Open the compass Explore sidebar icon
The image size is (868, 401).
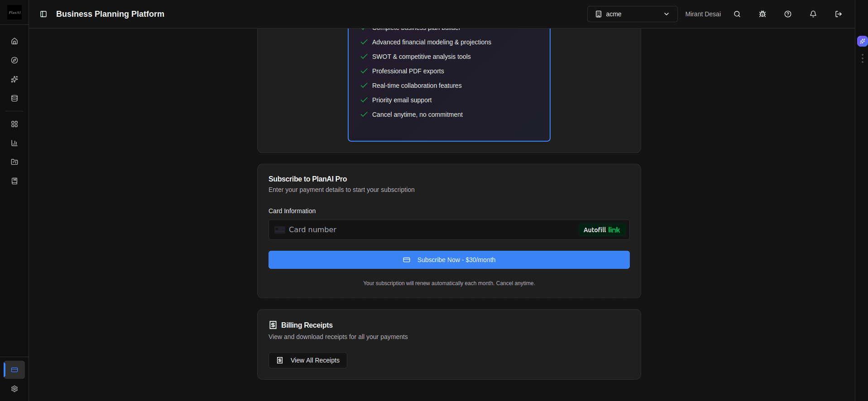(x=14, y=60)
